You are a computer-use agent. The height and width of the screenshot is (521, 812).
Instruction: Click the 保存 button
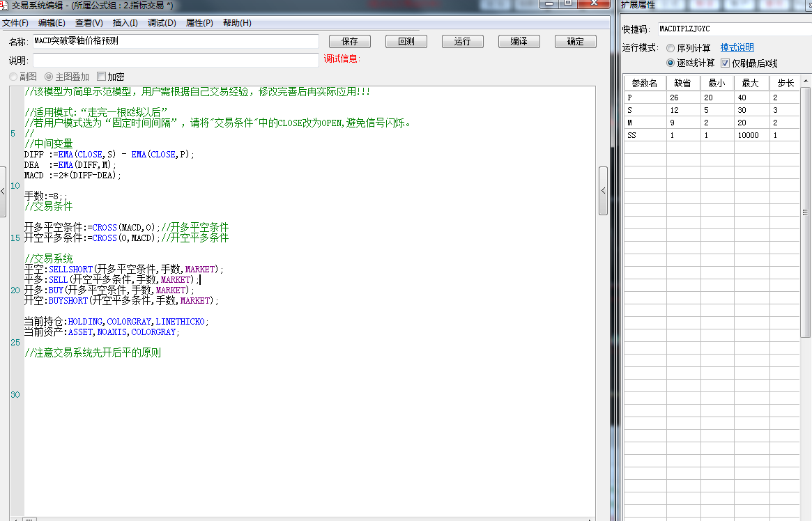click(350, 41)
